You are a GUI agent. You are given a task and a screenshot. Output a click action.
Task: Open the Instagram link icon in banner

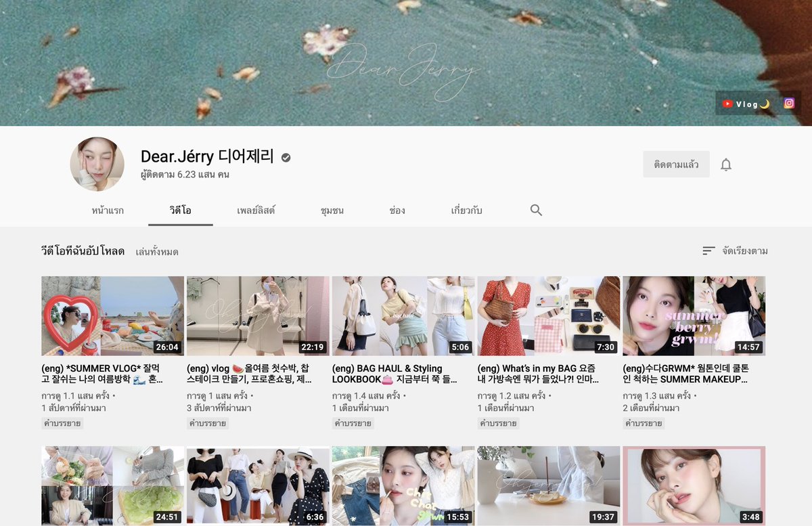[x=789, y=104]
